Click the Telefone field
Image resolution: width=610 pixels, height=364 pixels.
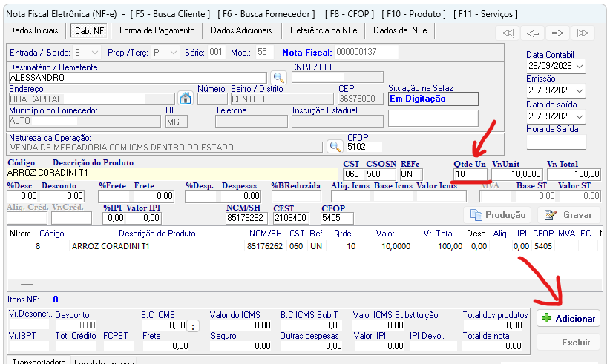252,122
